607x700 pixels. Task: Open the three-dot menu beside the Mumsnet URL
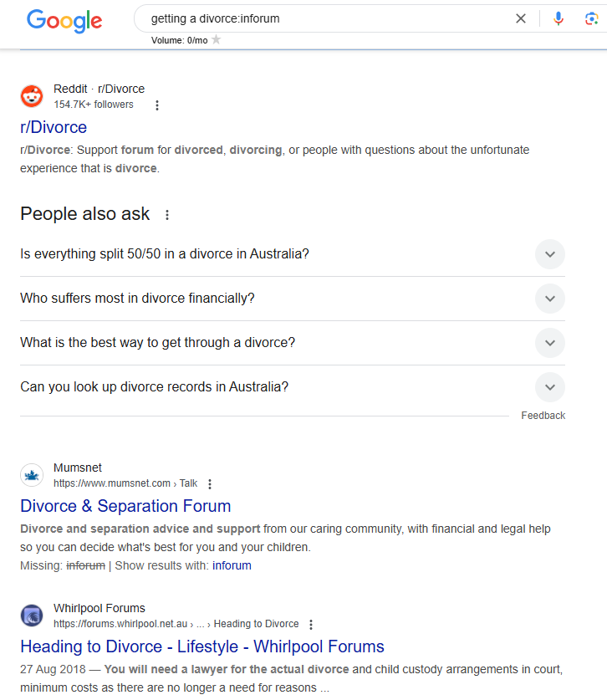[210, 484]
